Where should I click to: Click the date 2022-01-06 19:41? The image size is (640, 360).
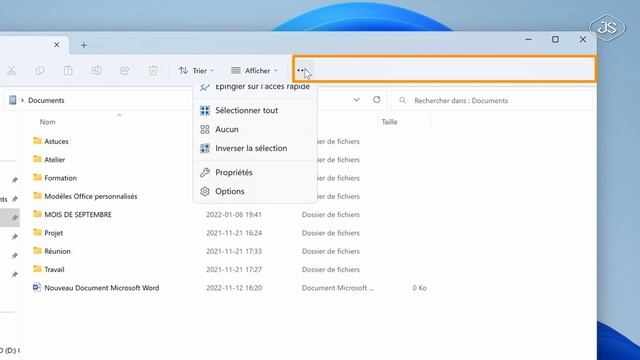[234, 215]
